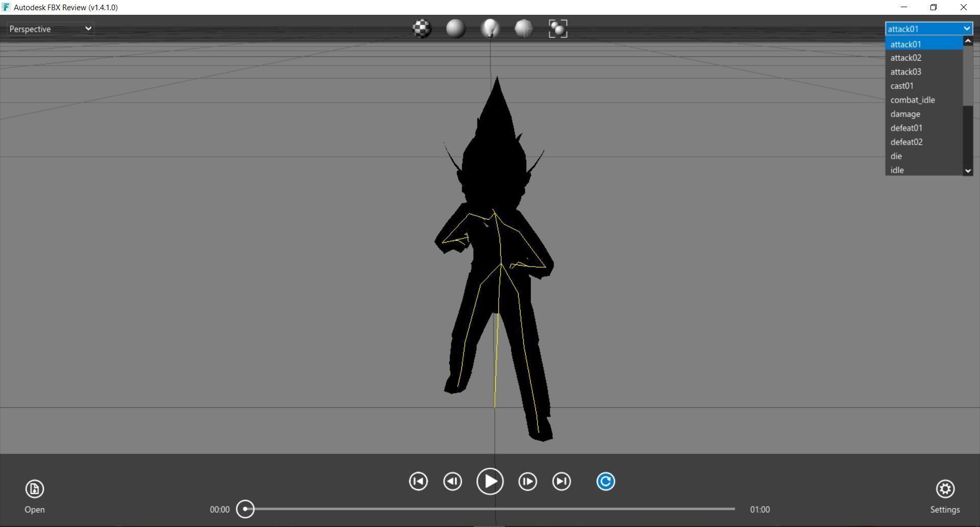The image size is (980, 527).
Task: Select combat_idle in the take list
Action: tap(924, 100)
